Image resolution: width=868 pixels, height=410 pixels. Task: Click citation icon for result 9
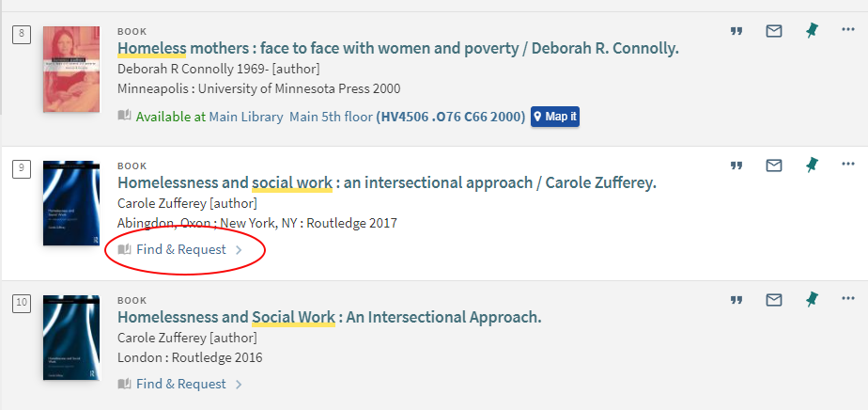tap(736, 166)
